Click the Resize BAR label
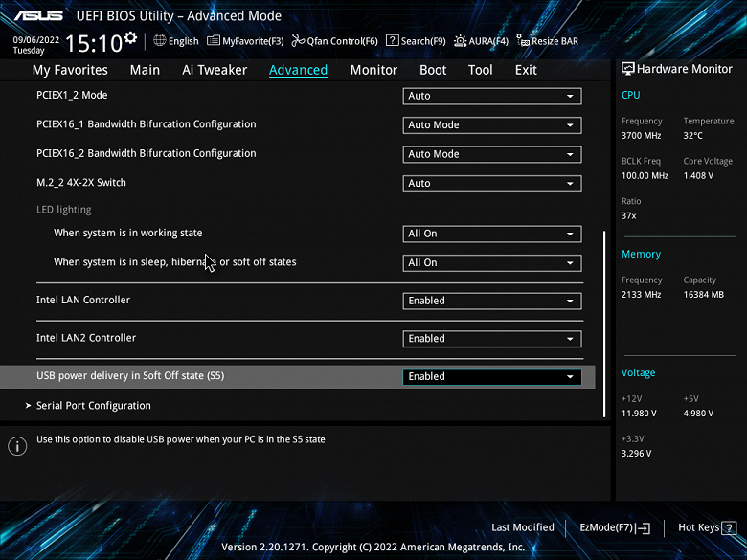The height and width of the screenshot is (560, 747). [555, 41]
